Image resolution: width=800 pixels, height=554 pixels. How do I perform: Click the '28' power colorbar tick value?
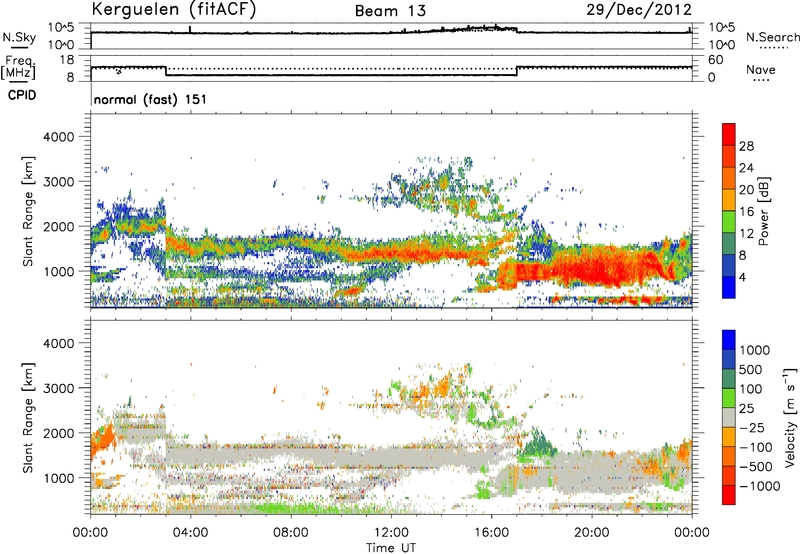tap(746, 146)
